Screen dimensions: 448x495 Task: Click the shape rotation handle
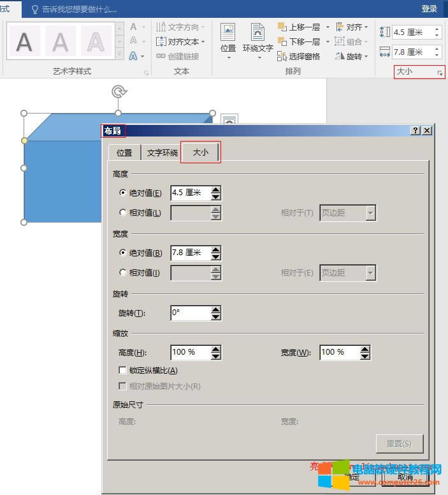[x=119, y=92]
